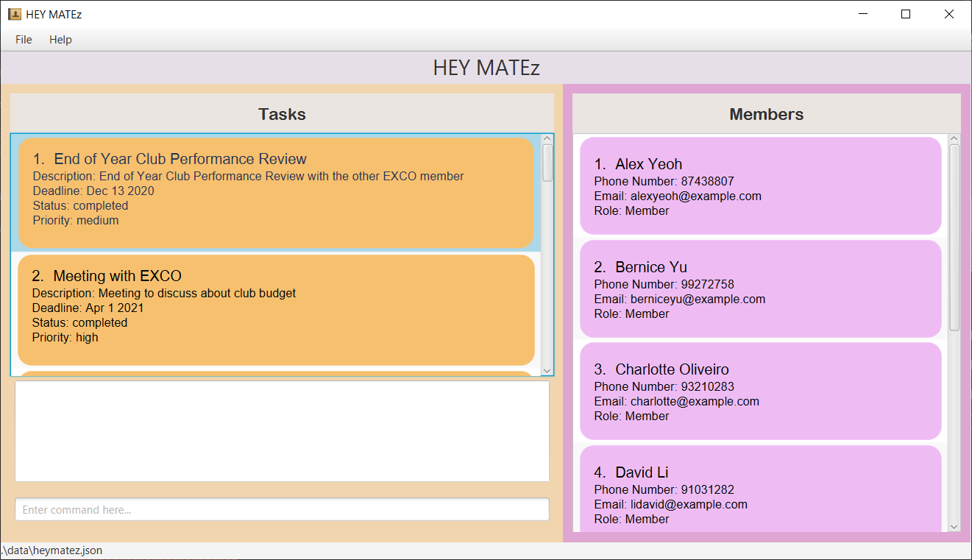Click the Members list scroll up arrow
This screenshot has height=560, width=972.
[954, 138]
